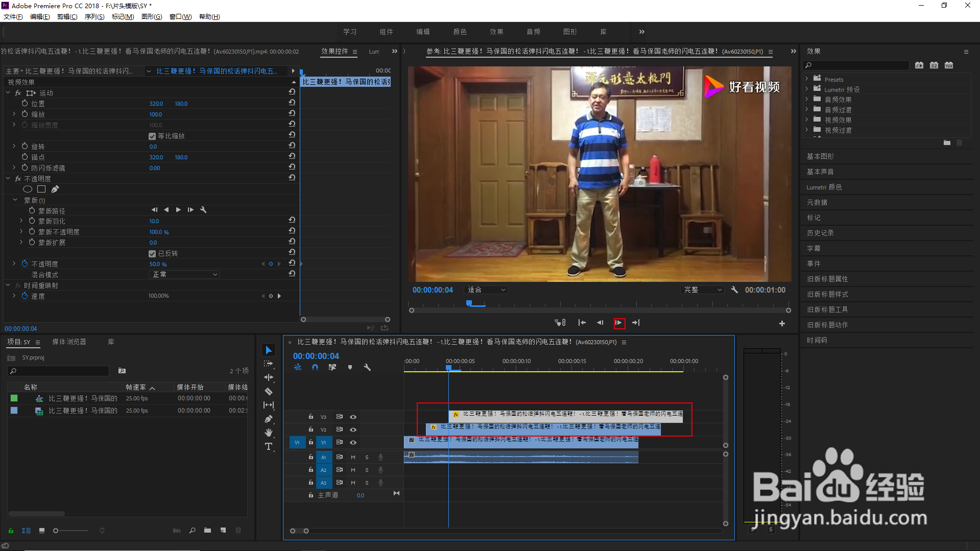Open the 媒体浏览器 tab
This screenshot has height=551, width=980.
coord(69,342)
